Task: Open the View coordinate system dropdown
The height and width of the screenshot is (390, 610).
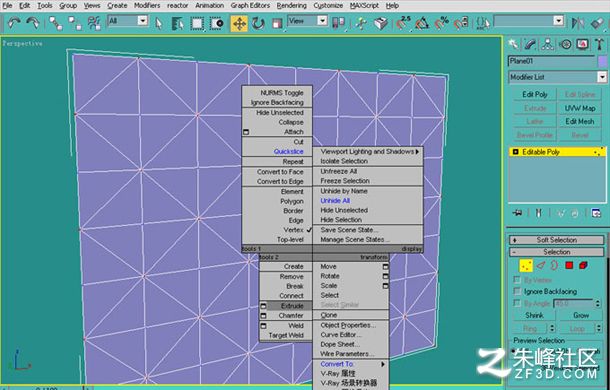Action: [x=307, y=21]
